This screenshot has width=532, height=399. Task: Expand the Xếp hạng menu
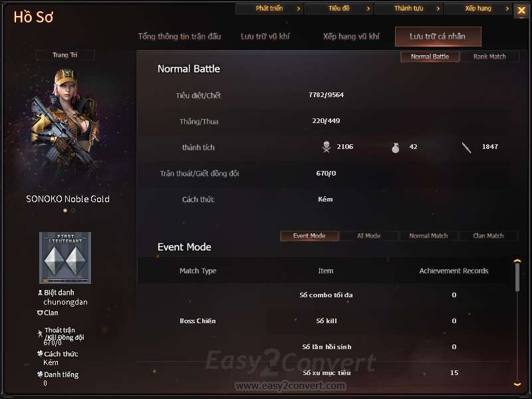point(477,9)
